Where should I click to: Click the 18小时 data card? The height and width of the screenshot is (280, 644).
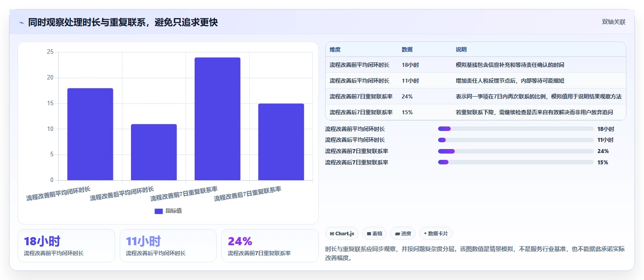tap(66, 246)
